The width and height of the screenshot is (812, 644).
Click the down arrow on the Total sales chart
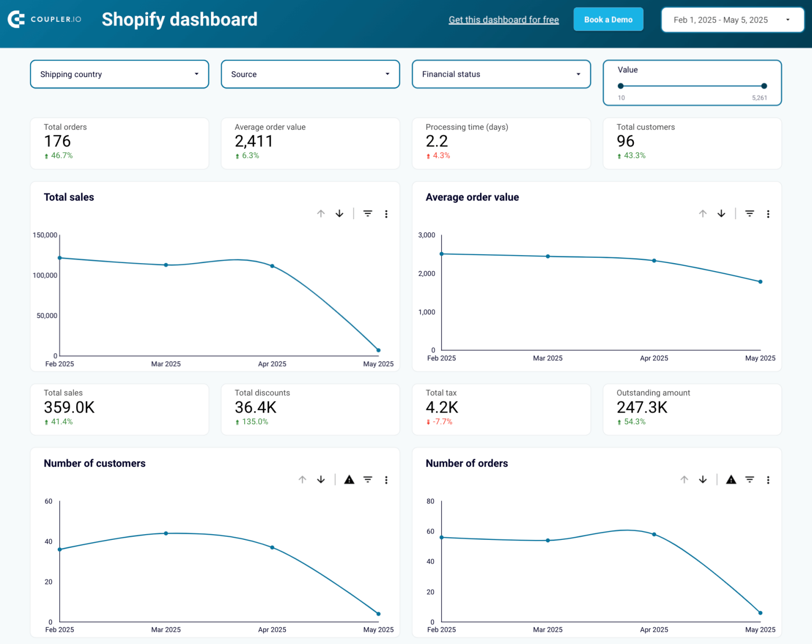[339, 213]
